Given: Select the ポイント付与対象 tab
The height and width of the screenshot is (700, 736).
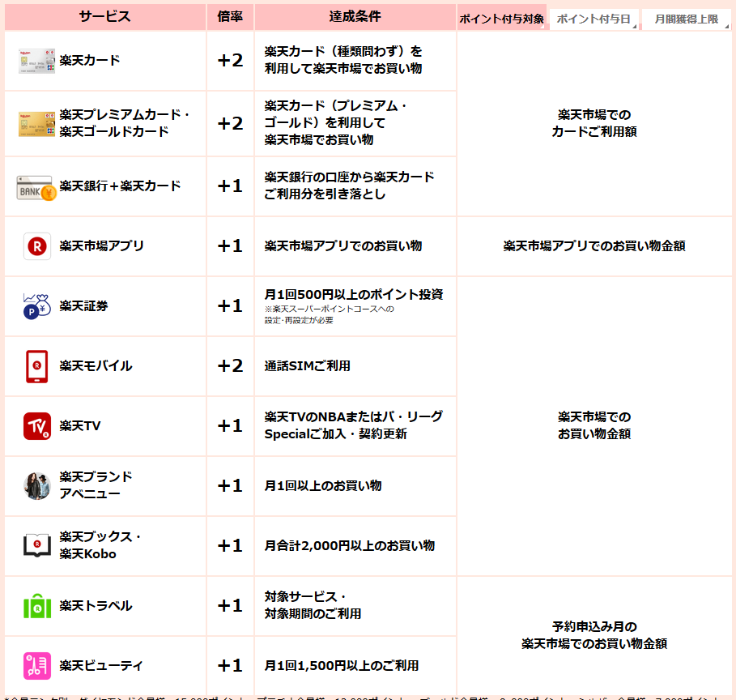Looking at the screenshot, I should click(x=502, y=19).
